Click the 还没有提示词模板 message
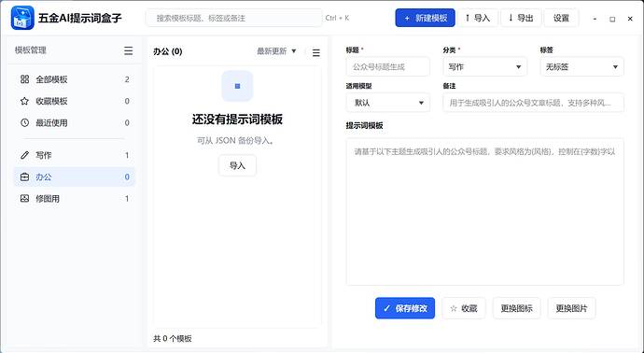The height and width of the screenshot is (353, 644). 237,120
